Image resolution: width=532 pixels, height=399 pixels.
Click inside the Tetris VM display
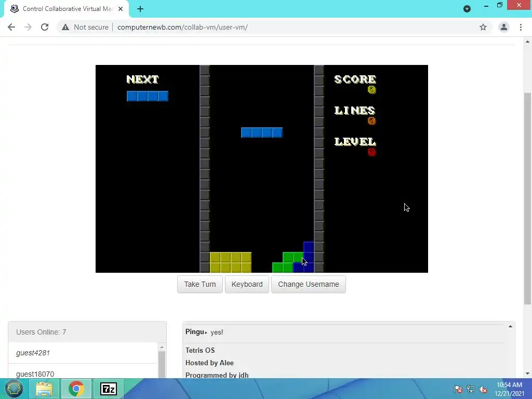[262, 169]
